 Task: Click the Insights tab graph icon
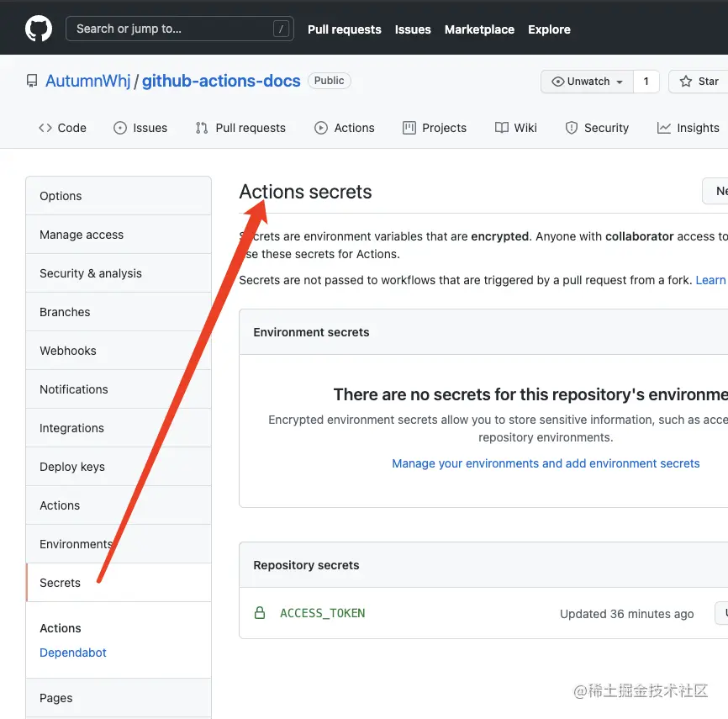click(664, 128)
